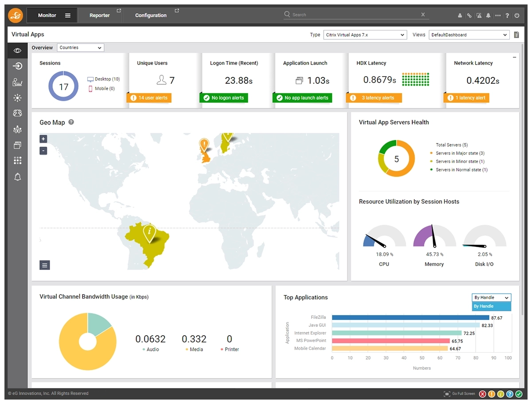Click the eG Innovations logo

click(16, 15)
